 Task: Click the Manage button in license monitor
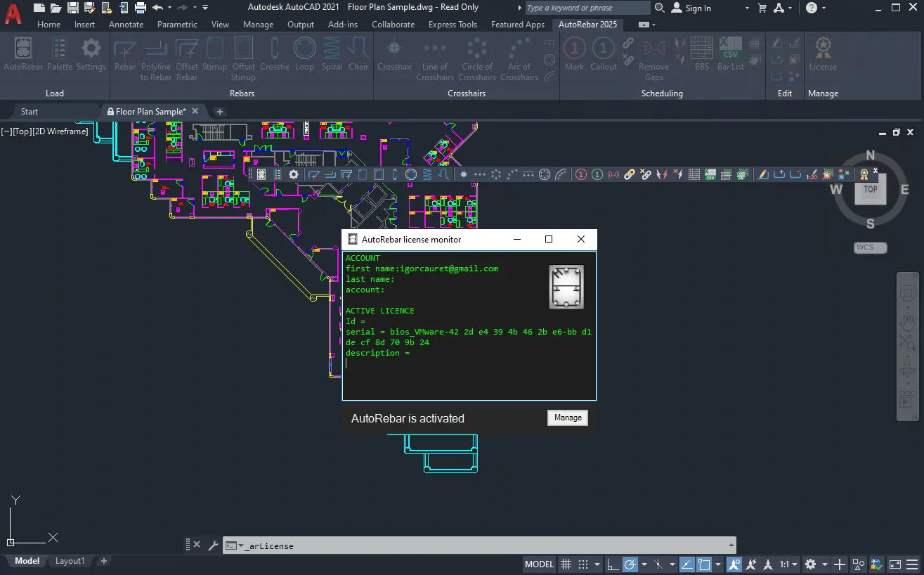(568, 418)
